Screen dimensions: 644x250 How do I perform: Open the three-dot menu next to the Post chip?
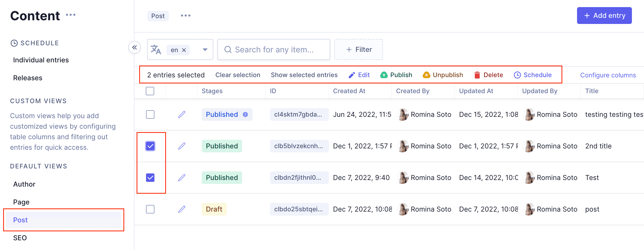coord(185,16)
